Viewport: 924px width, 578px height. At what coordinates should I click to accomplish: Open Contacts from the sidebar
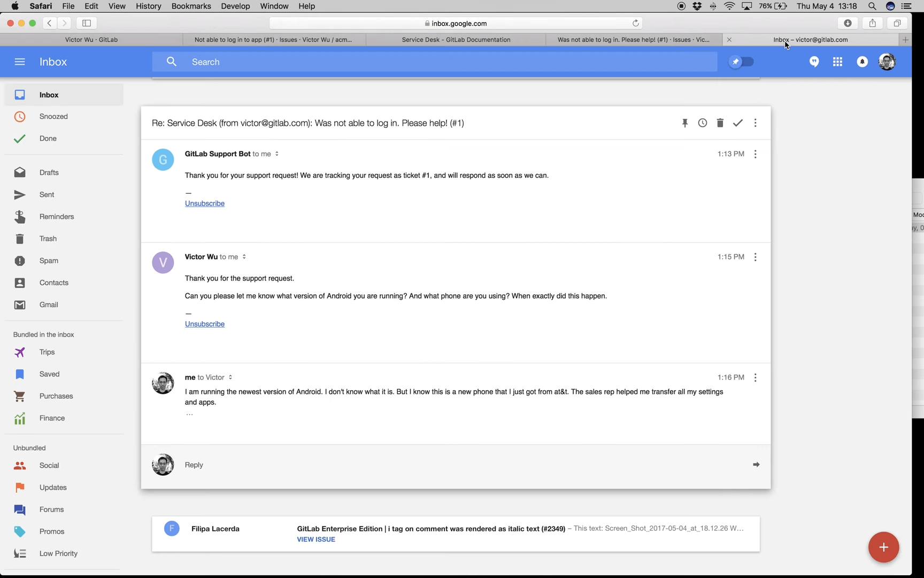(x=64, y=283)
